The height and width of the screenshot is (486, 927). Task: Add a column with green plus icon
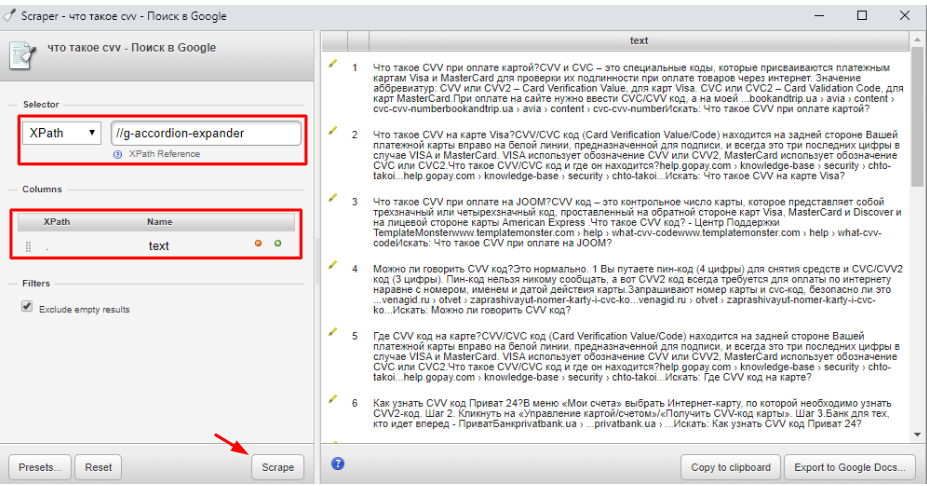[278, 243]
